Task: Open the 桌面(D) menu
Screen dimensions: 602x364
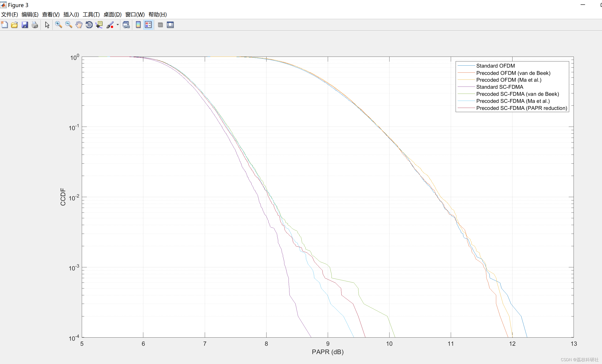Action: click(x=112, y=14)
